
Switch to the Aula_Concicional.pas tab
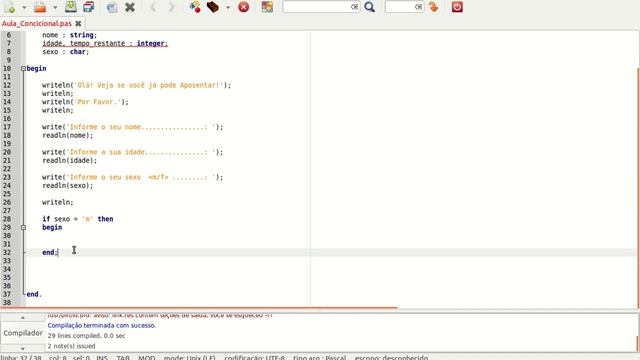point(37,24)
